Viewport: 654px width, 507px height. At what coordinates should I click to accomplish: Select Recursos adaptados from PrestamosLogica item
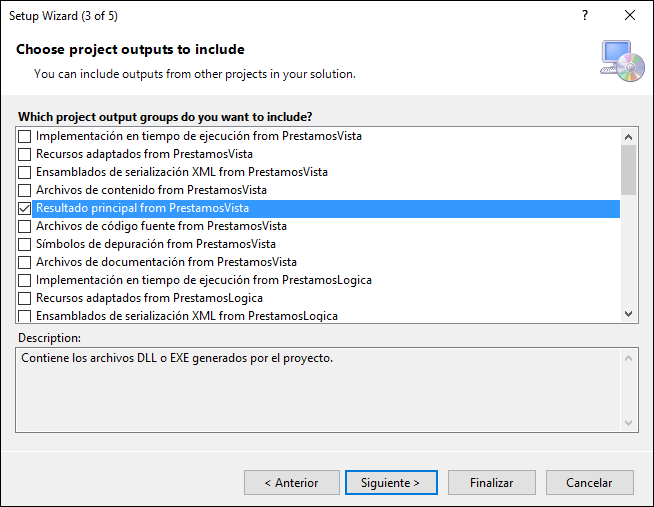tap(149, 298)
